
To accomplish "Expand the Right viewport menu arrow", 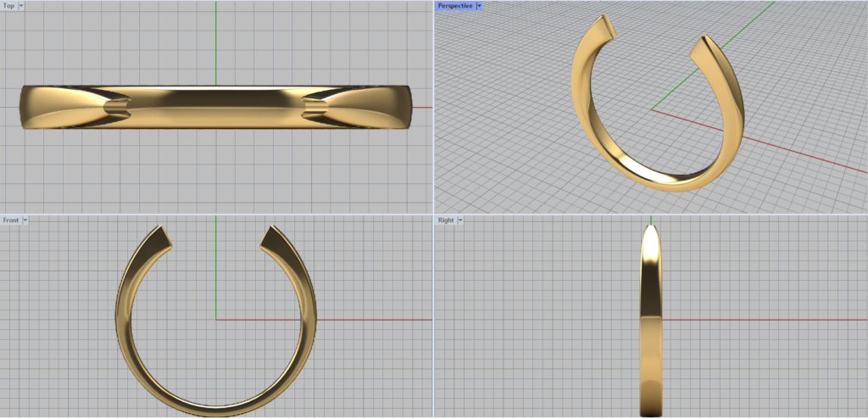I will point(459,221).
